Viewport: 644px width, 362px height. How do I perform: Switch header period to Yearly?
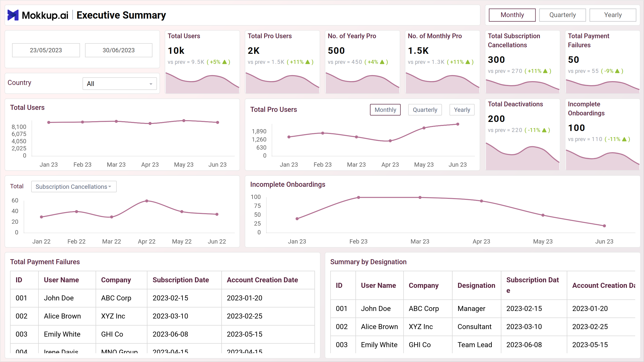pyautogui.click(x=613, y=15)
